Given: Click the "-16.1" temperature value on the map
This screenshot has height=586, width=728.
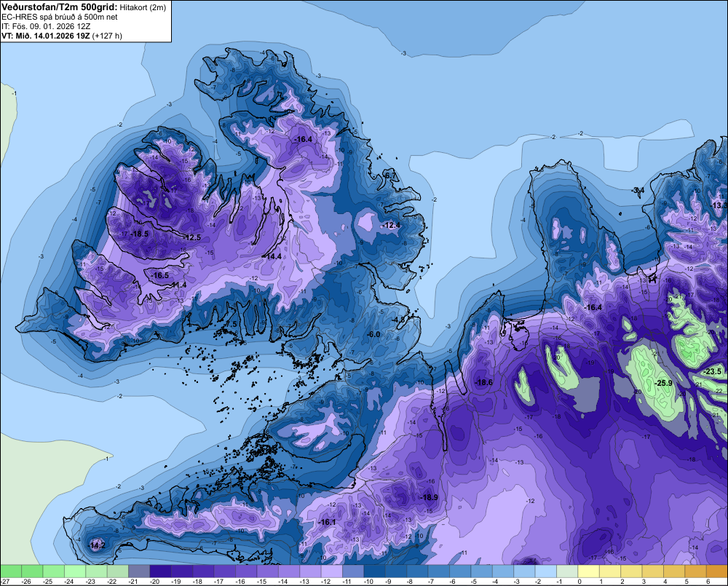Looking at the screenshot, I should pos(327,523).
